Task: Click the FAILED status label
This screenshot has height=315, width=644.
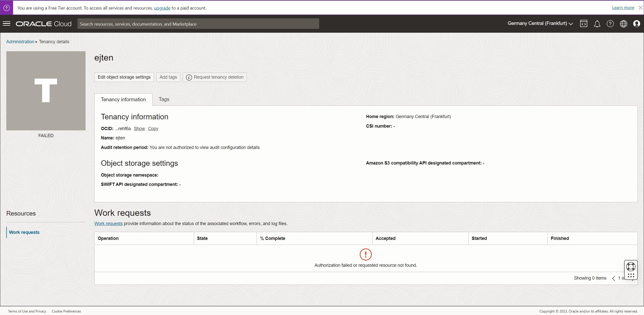Action: [46, 136]
